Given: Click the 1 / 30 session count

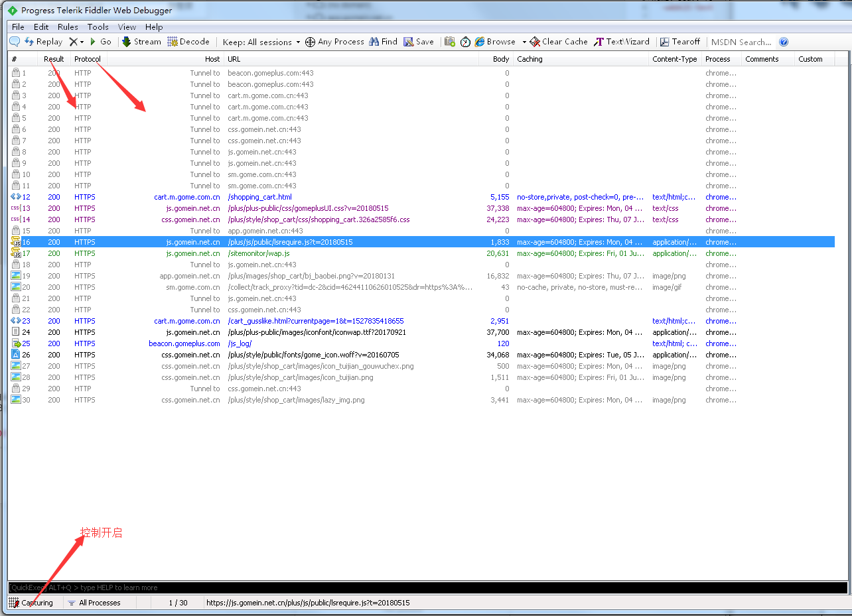Looking at the screenshot, I should click(178, 603).
